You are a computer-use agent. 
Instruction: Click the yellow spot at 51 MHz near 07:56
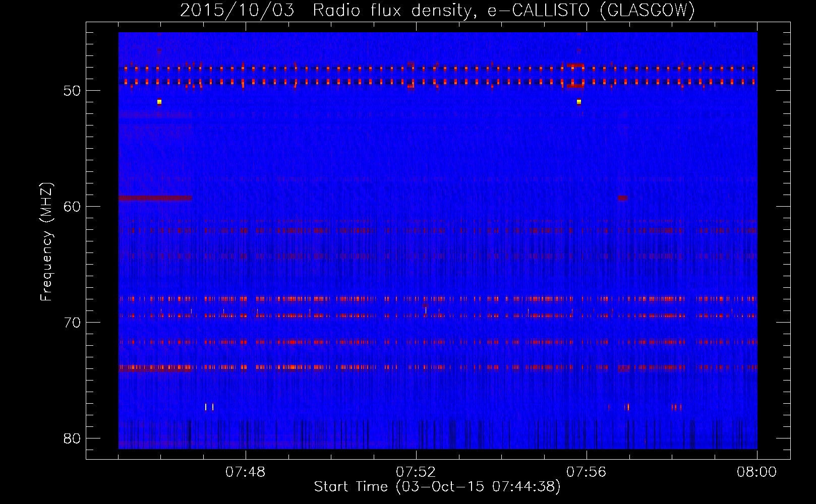click(x=579, y=102)
